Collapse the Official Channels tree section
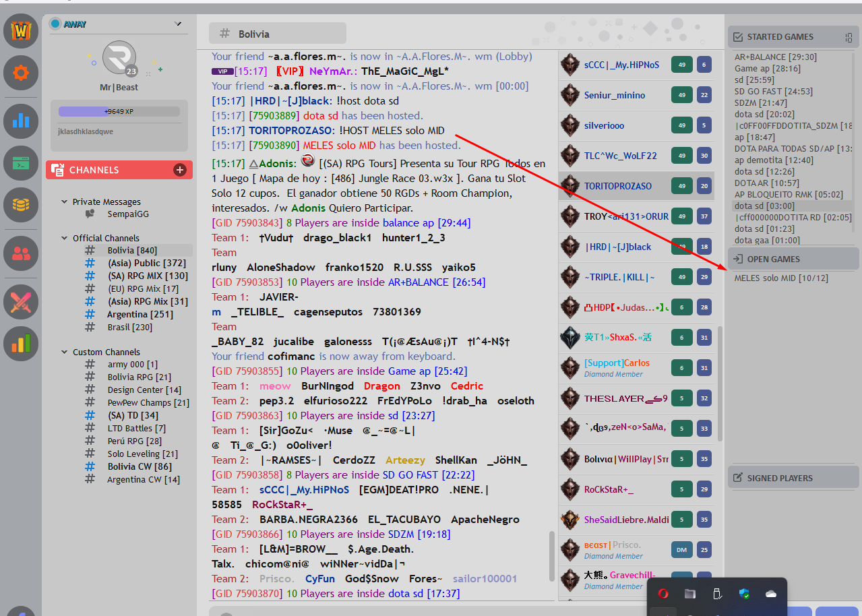 (64, 238)
